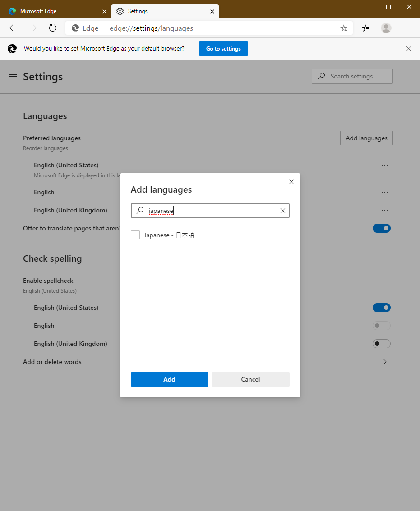Refresh the settings page
The image size is (420, 511).
click(x=52, y=28)
